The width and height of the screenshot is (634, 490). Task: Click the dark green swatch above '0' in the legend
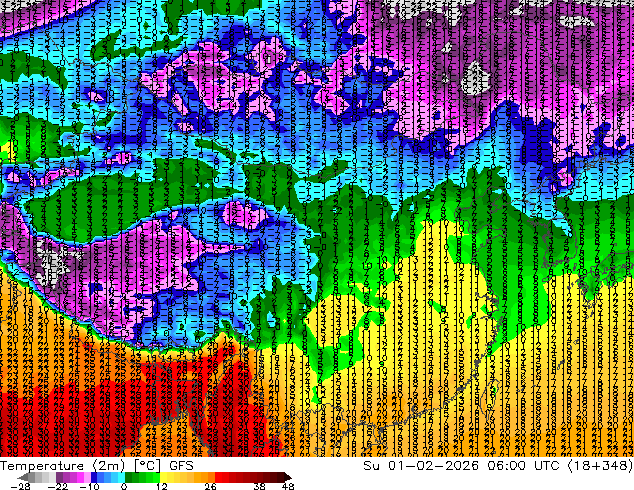129,477
